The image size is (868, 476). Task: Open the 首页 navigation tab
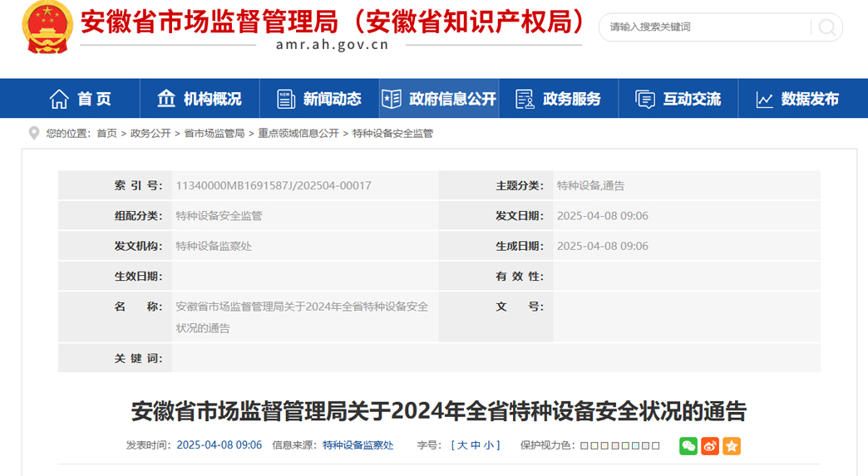pos(81,99)
